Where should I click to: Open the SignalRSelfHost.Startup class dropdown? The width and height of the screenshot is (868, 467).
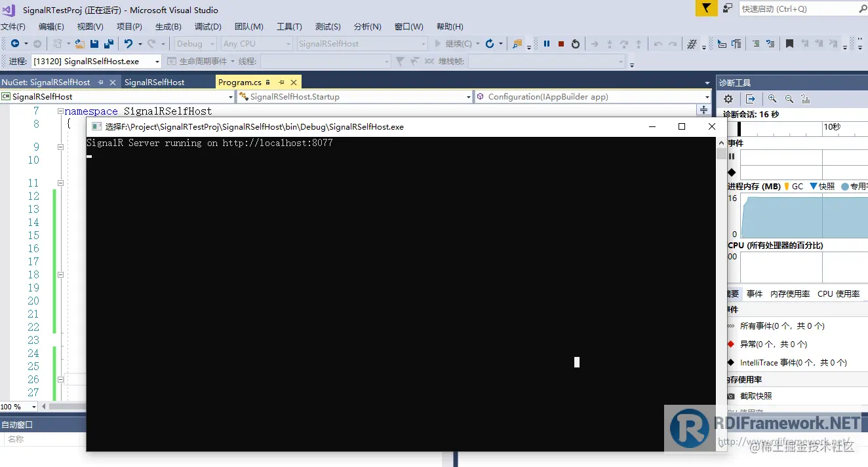click(x=354, y=96)
